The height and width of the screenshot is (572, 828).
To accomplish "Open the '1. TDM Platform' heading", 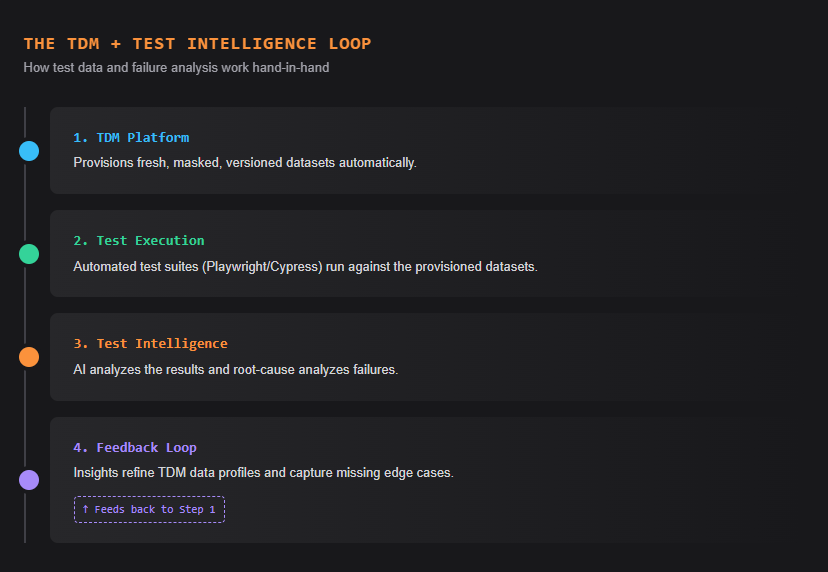I will pyautogui.click(x=131, y=137).
